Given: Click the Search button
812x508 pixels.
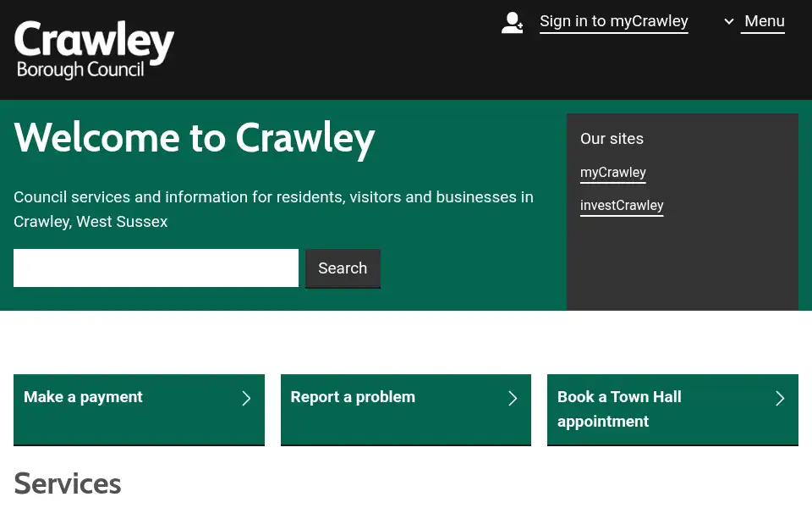Looking at the screenshot, I should pos(343,268).
